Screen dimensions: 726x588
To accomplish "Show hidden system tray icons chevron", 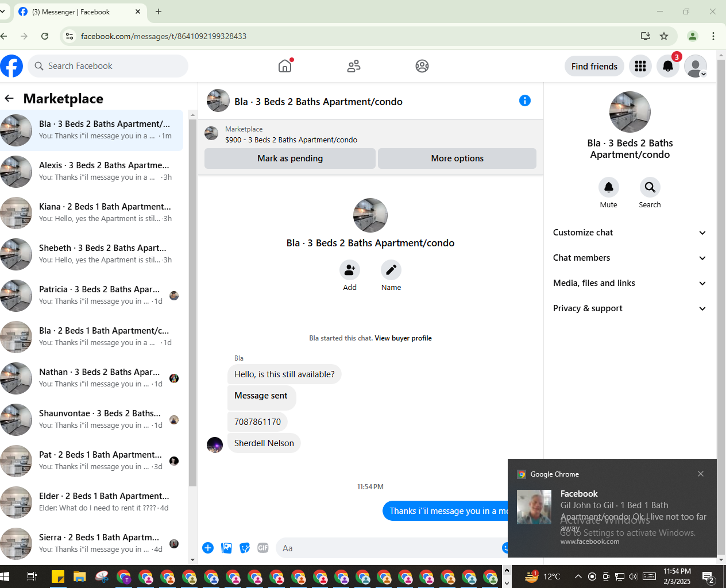I will pos(578,577).
